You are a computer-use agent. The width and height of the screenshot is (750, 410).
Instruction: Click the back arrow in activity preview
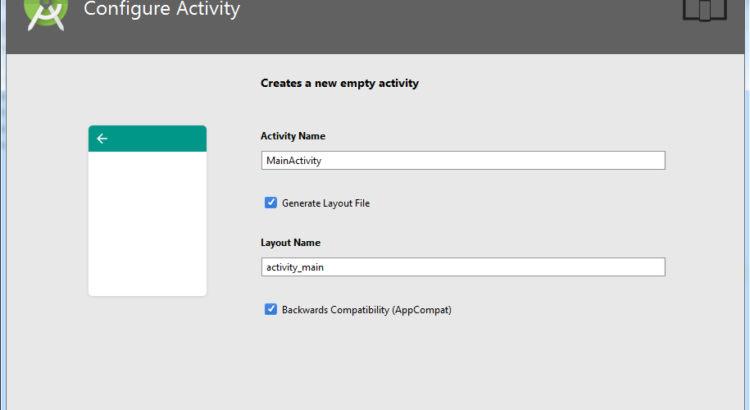pyautogui.click(x=102, y=139)
